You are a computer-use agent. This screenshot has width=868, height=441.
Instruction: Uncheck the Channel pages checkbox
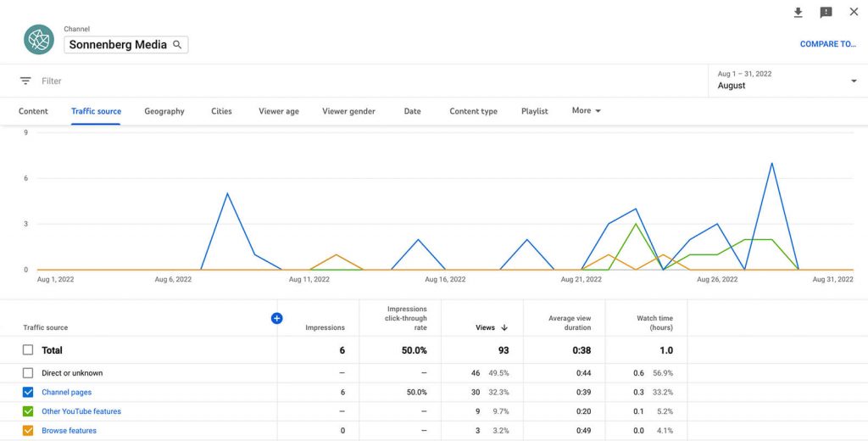28,393
